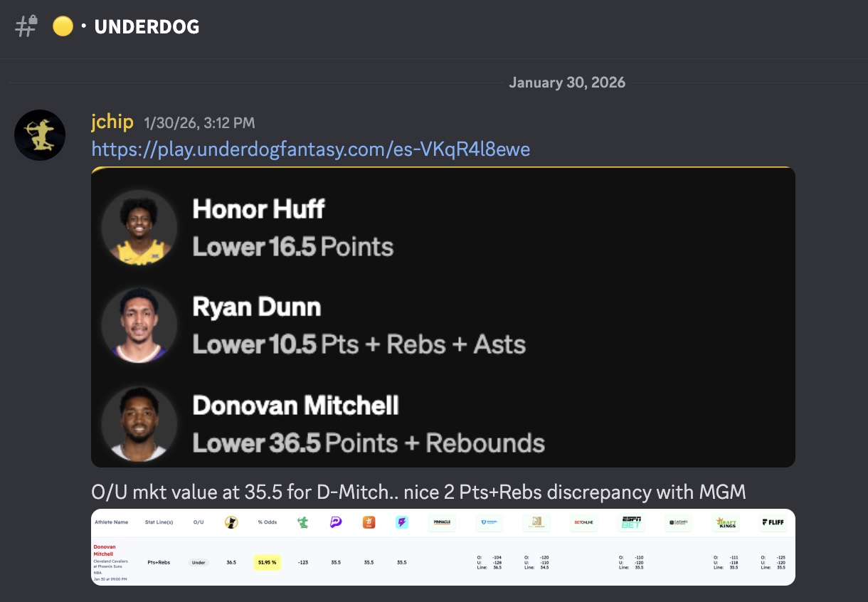Image resolution: width=868 pixels, height=602 pixels.
Task: Click the yellow circle emoji in channel title
Action: [63, 26]
